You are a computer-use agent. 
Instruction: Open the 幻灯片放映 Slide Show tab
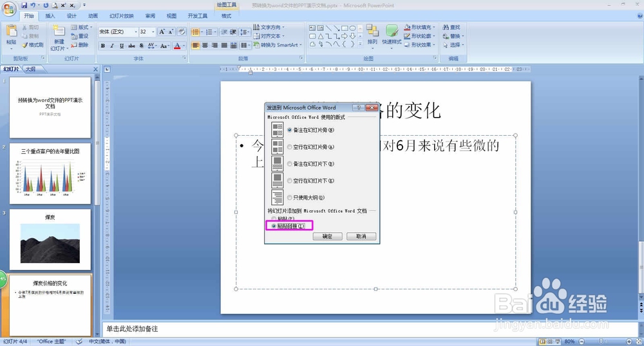122,16
